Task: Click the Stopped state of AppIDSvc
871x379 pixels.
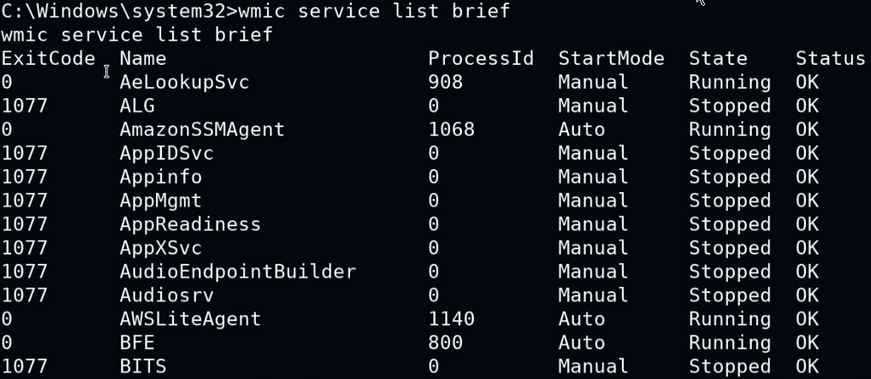Action: click(730, 153)
